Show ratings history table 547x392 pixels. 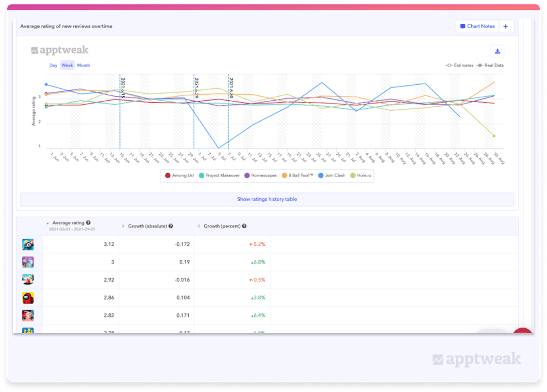267,199
